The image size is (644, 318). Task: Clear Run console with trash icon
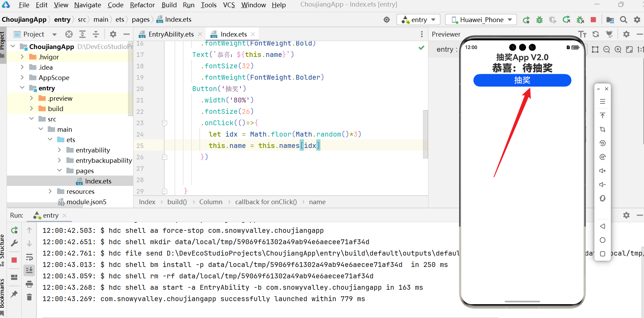point(29,297)
